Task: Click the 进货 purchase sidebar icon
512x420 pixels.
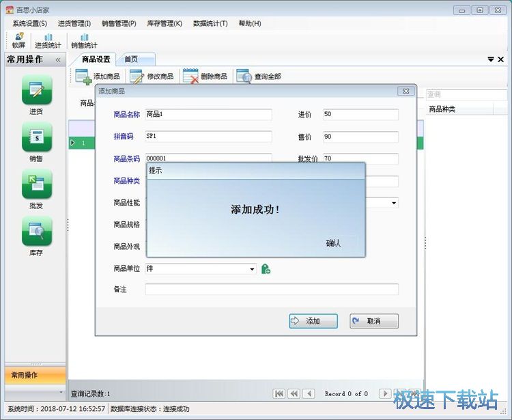Action: coord(37,90)
